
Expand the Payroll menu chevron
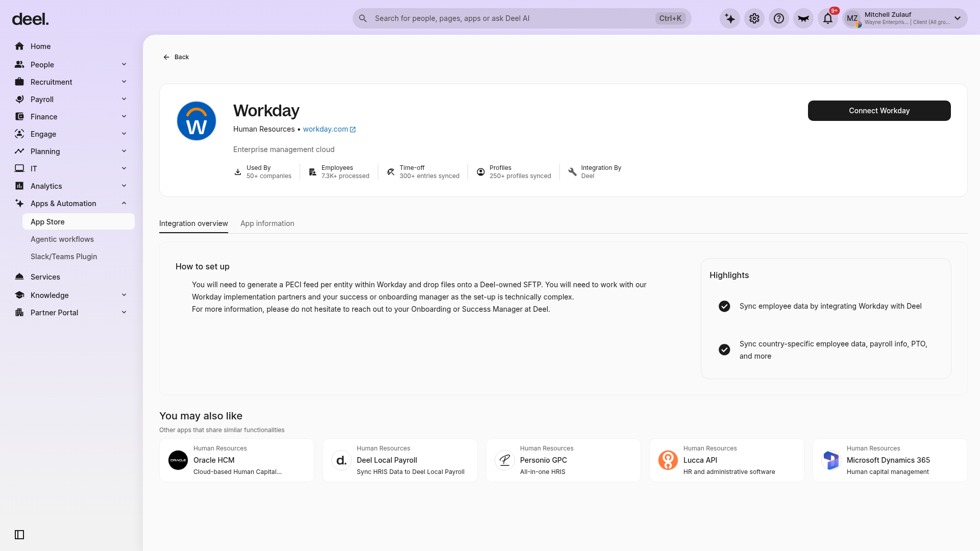[x=124, y=99]
